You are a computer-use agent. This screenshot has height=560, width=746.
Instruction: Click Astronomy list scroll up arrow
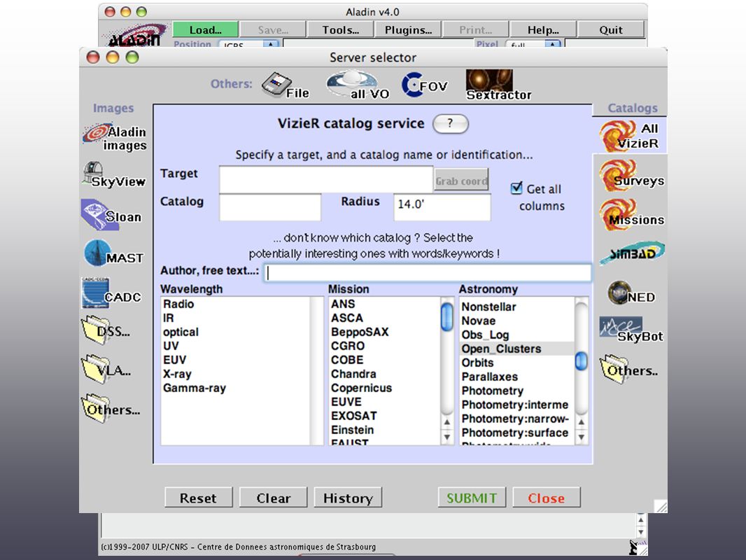point(581,422)
